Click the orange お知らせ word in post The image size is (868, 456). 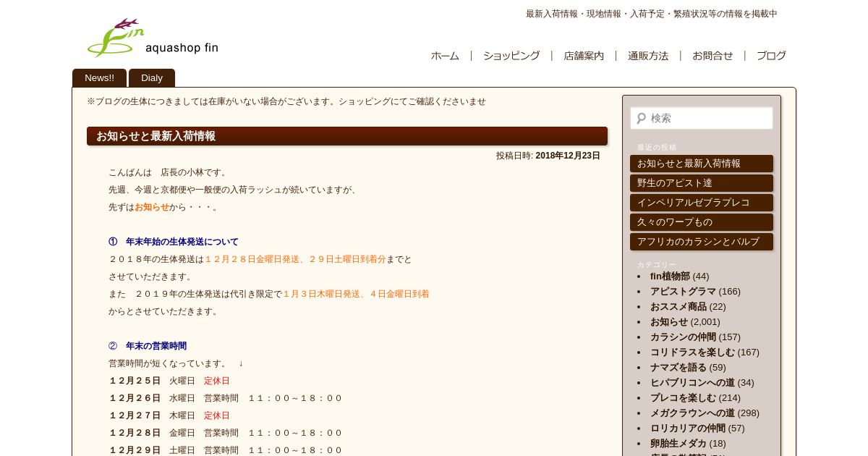point(152,207)
